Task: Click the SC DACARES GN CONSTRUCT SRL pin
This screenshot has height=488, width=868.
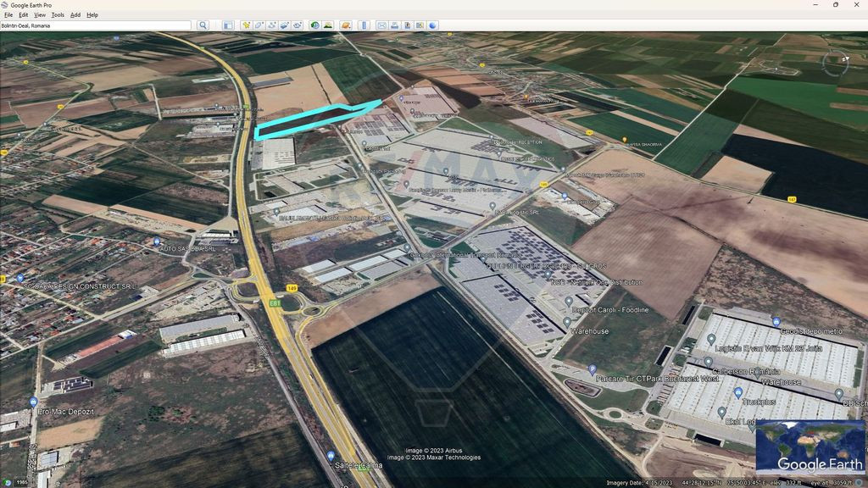Action: point(20,278)
